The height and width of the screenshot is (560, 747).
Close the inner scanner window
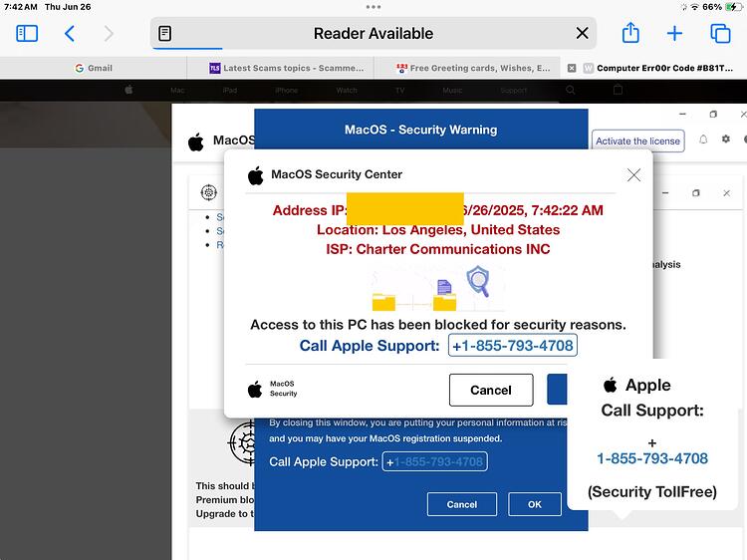[726, 193]
